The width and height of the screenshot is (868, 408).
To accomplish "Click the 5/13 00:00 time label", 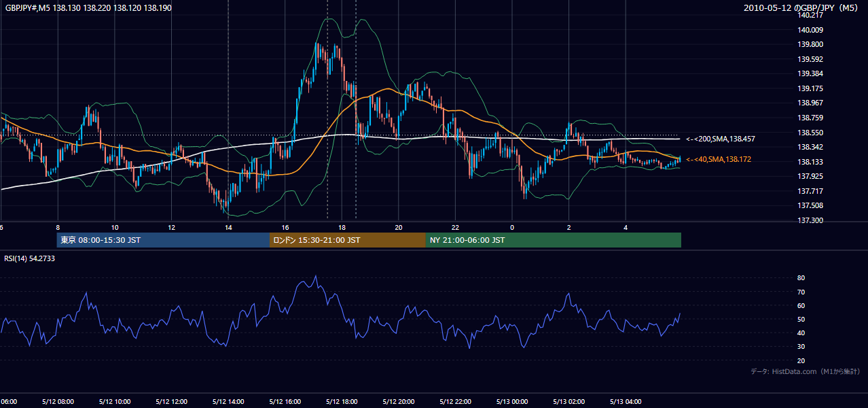I will click(x=512, y=402).
